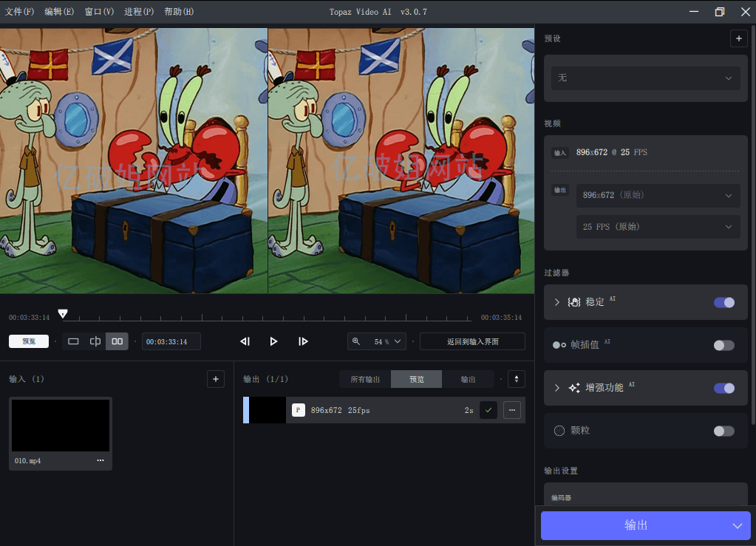Select single view layout icon
Image resolution: width=756 pixels, height=546 pixels.
[x=73, y=341]
